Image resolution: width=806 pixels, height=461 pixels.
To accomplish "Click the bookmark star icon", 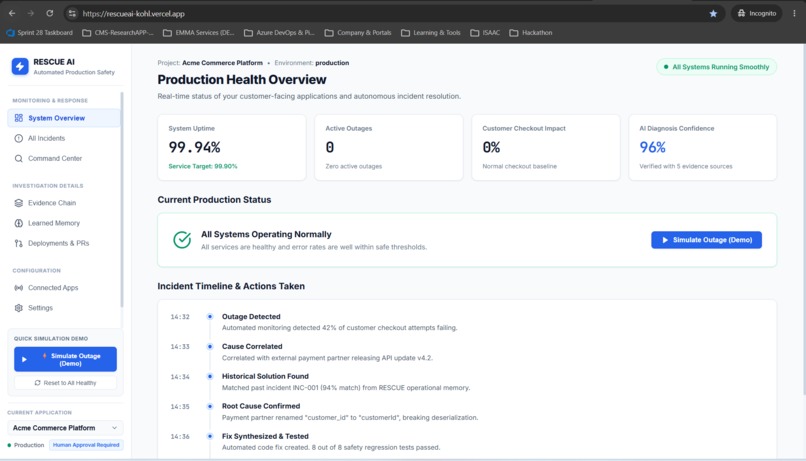I will (713, 13).
